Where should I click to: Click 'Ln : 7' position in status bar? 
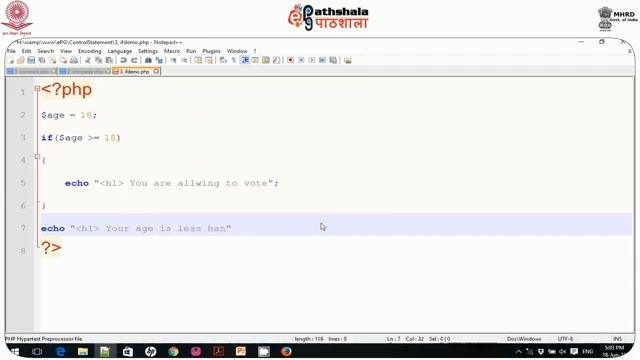pyautogui.click(x=393, y=339)
